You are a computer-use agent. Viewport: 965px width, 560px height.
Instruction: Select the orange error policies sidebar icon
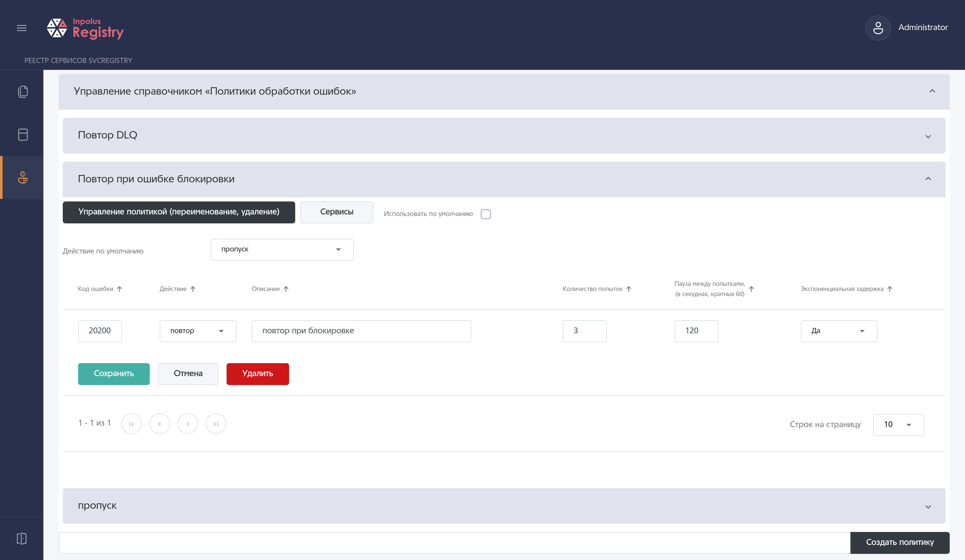pos(23,177)
